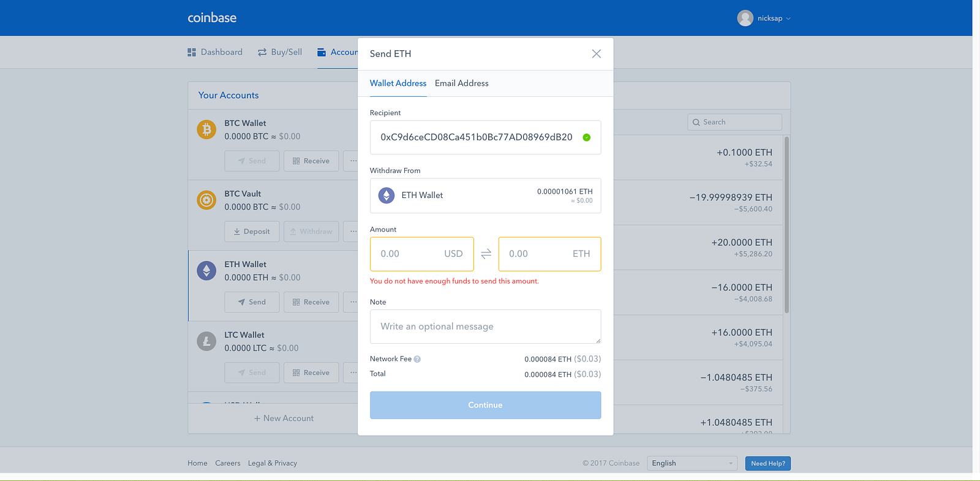
Task: Click the search magnifier icon
Action: tap(696, 123)
